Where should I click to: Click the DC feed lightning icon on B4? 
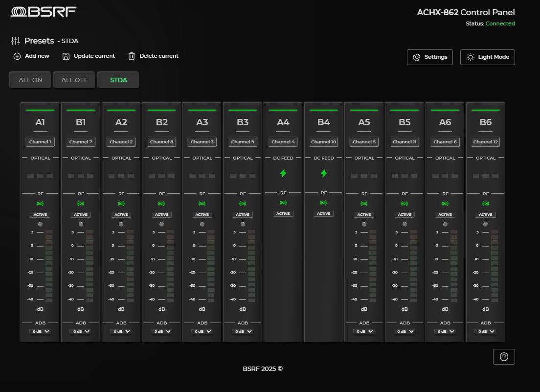coord(324,173)
